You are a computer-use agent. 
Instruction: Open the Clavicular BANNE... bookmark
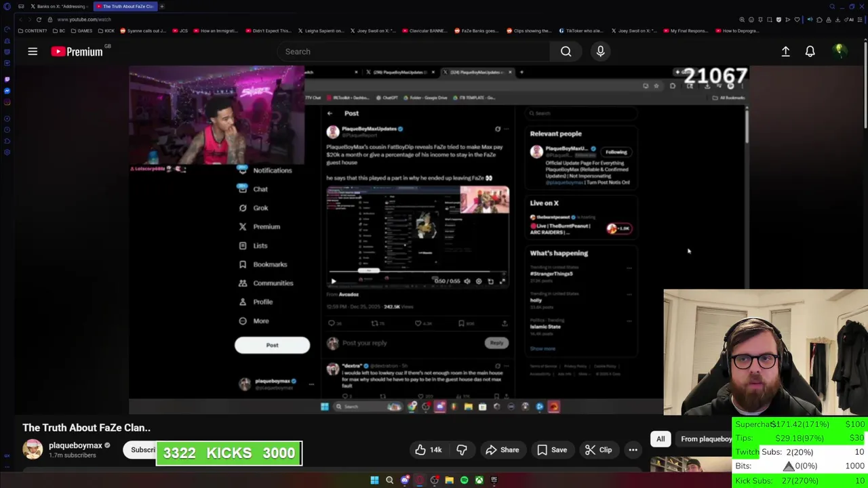[426, 30]
